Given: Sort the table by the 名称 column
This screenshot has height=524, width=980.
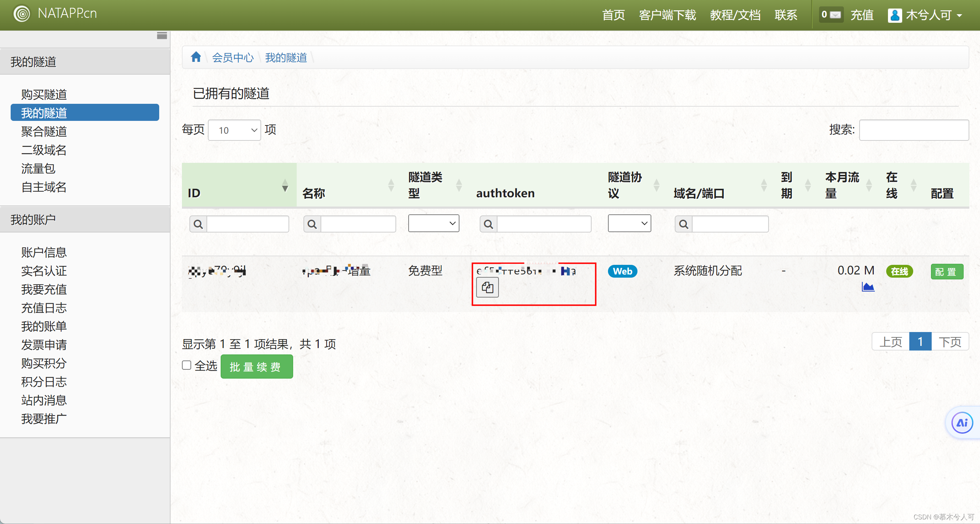Looking at the screenshot, I should 391,185.
